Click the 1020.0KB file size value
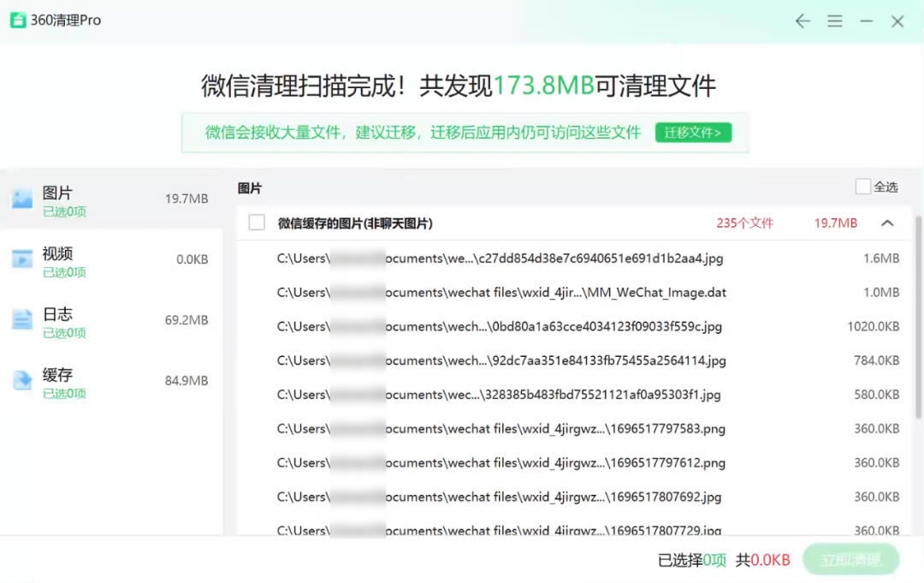The image size is (924, 583). point(874,326)
